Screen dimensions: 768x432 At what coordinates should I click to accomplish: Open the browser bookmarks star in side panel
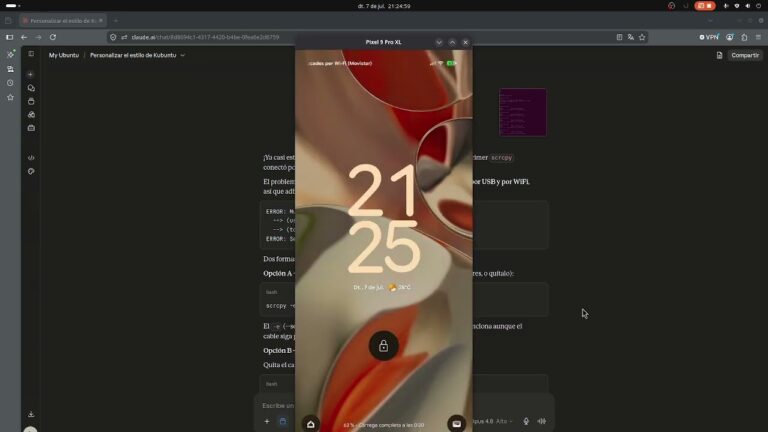pos(10,97)
